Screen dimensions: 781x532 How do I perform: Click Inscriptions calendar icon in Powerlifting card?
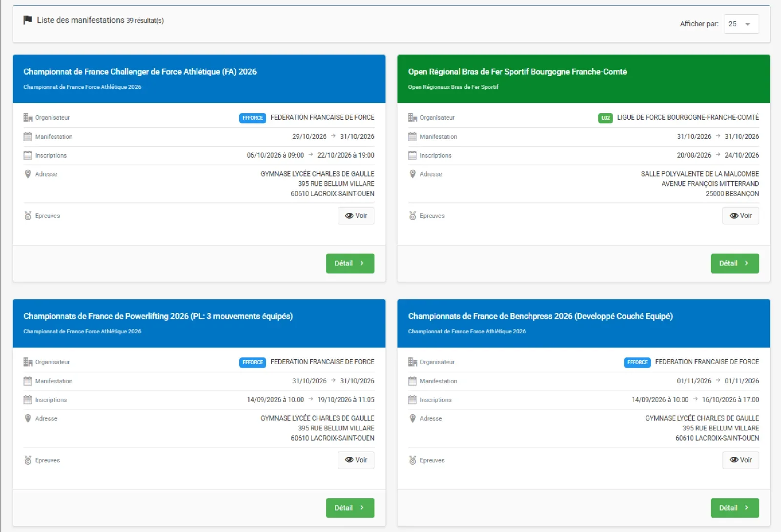pyautogui.click(x=28, y=400)
